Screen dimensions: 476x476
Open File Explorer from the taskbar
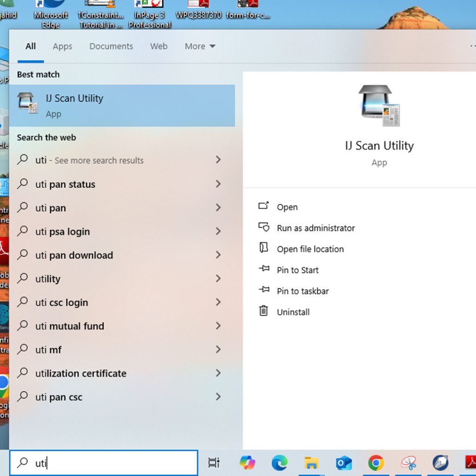pyautogui.click(x=311, y=463)
